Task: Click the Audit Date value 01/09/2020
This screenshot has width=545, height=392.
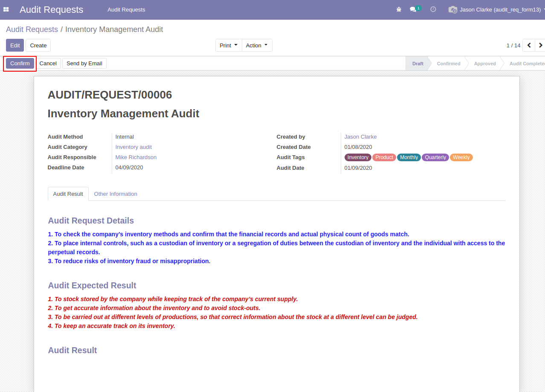Action: (358, 168)
